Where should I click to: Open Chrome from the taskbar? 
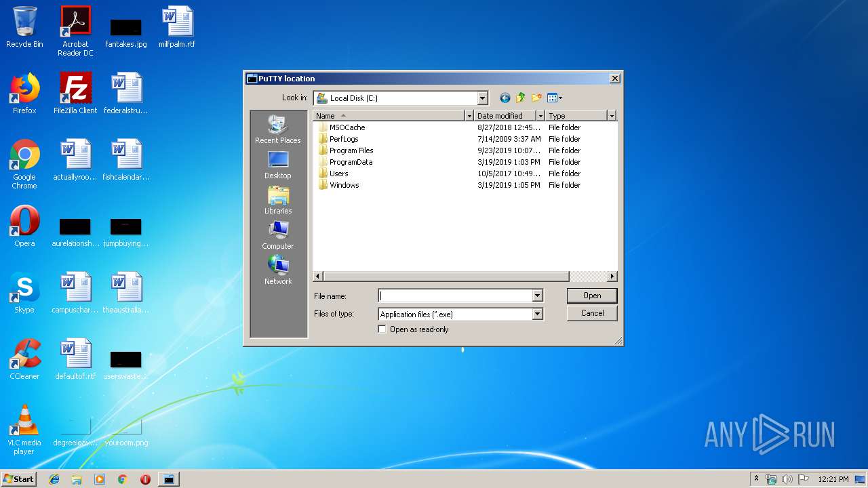[122, 479]
